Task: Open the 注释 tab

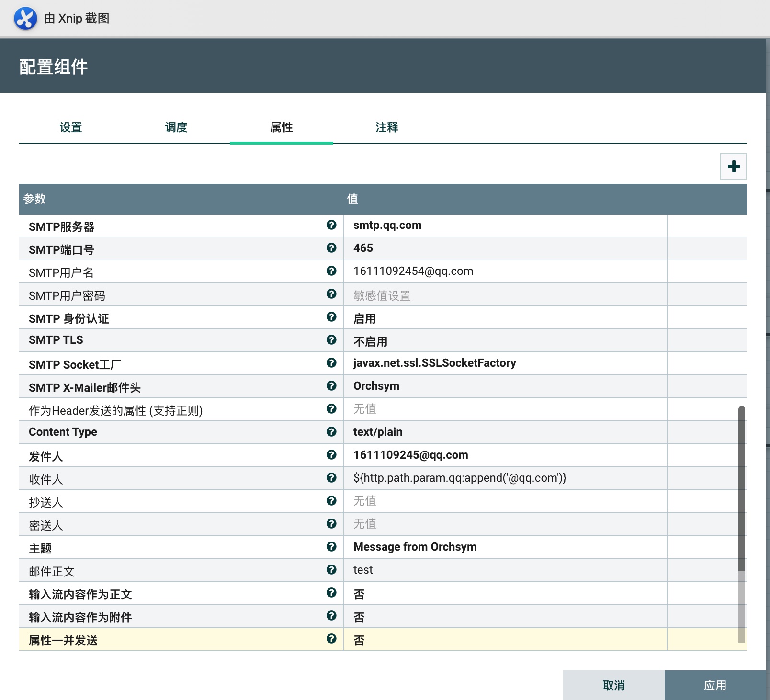Action: (387, 127)
